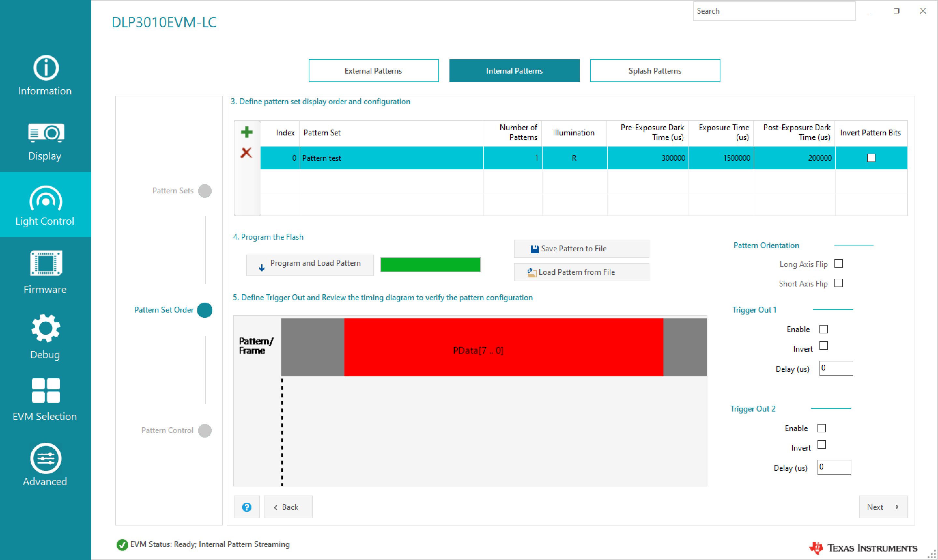This screenshot has width=938, height=560.
Task: Click the DLP3010EVM-LC title
Action: pyautogui.click(x=164, y=23)
